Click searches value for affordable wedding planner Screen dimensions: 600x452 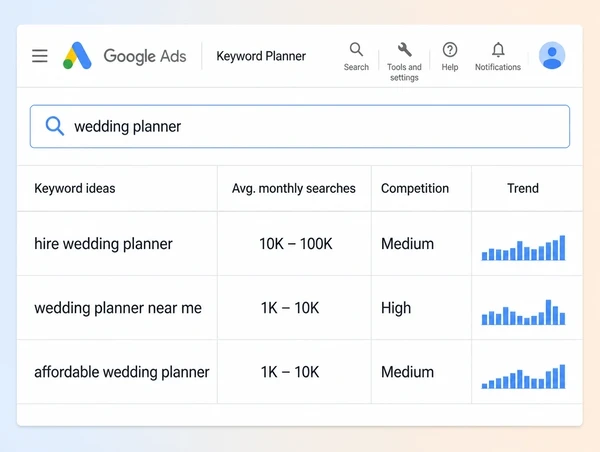point(290,372)
